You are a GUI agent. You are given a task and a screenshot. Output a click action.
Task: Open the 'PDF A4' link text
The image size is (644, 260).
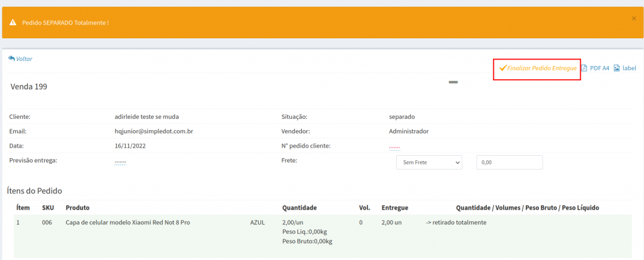pos(599,68)
